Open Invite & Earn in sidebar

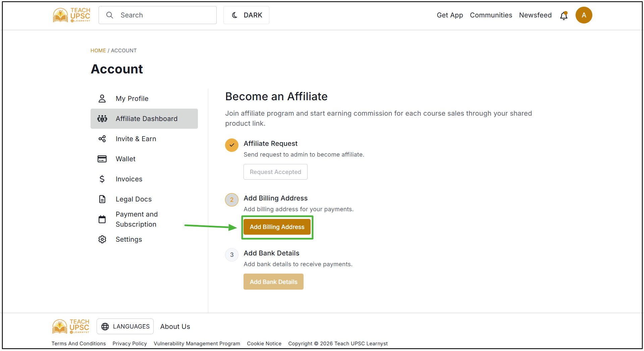click(144, 139)
